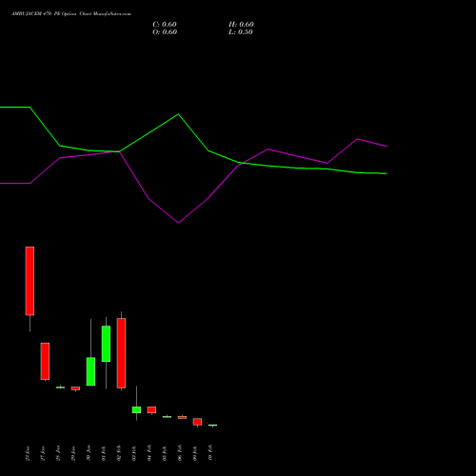
Task: Click the high value H: 0.60
Action: 241,25
